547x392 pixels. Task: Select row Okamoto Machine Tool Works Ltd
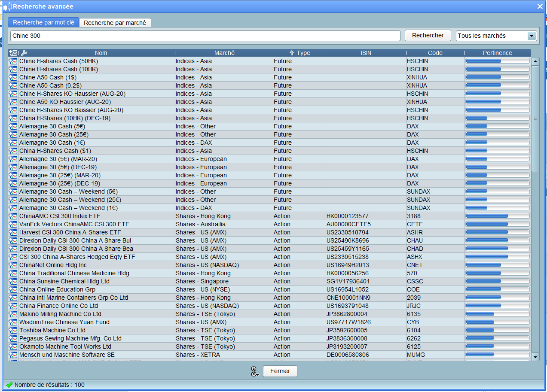(269, 346)
